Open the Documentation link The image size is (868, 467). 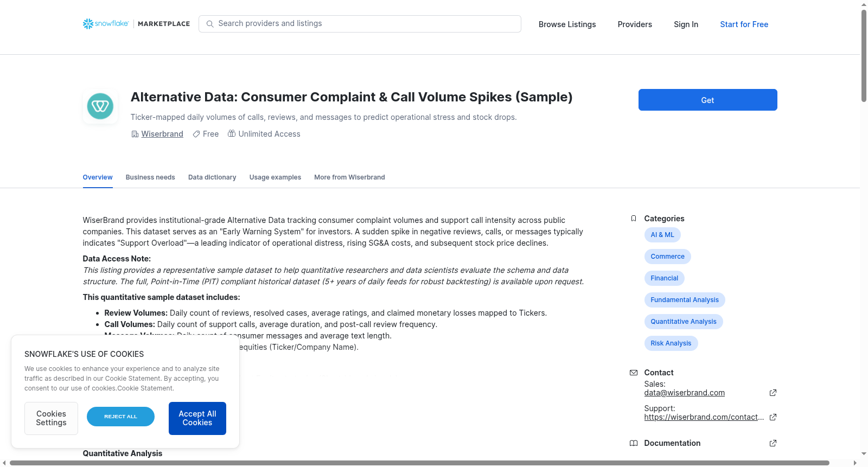click(673, 443)
